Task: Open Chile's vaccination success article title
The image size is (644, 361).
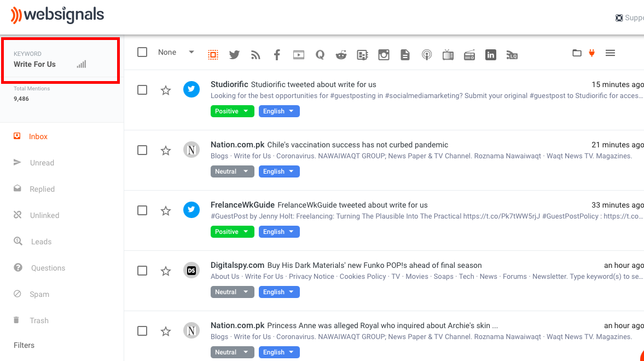Action: pyautogui.click(x=357, y=145)
